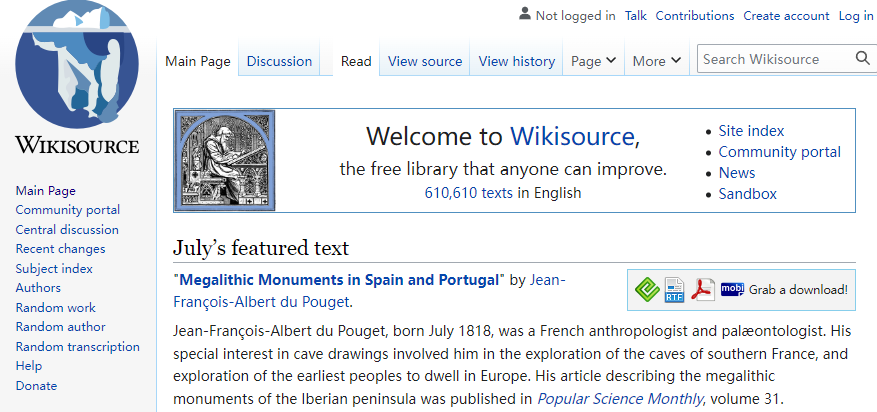877x412 pixels.
Task: Click the Log in link
Action: click(856, 16)
